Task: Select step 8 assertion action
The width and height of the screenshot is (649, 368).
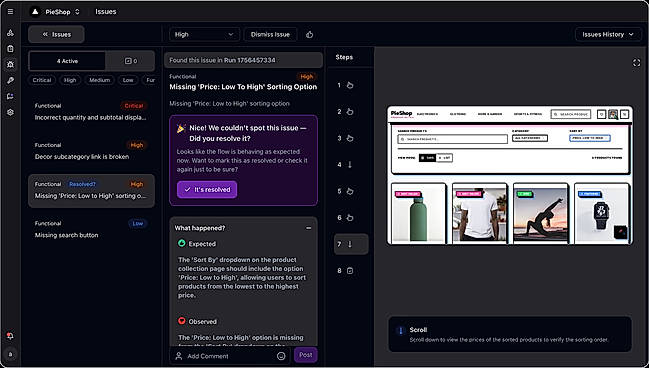Action: pyautogui.click(x=351, y=271)
